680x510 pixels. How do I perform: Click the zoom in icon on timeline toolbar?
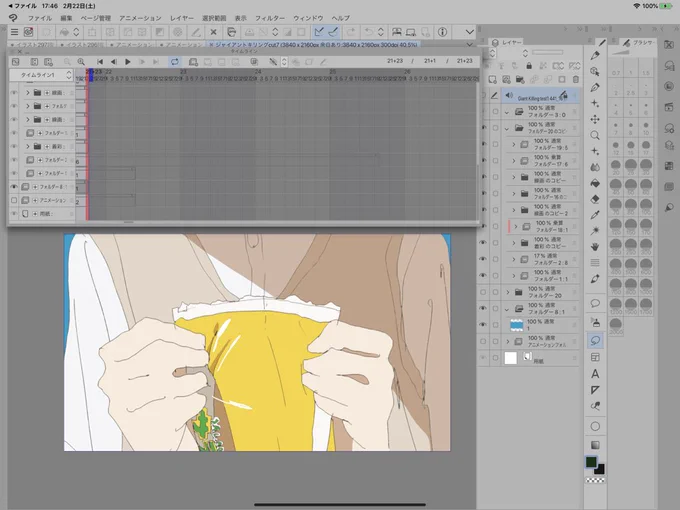81,62
